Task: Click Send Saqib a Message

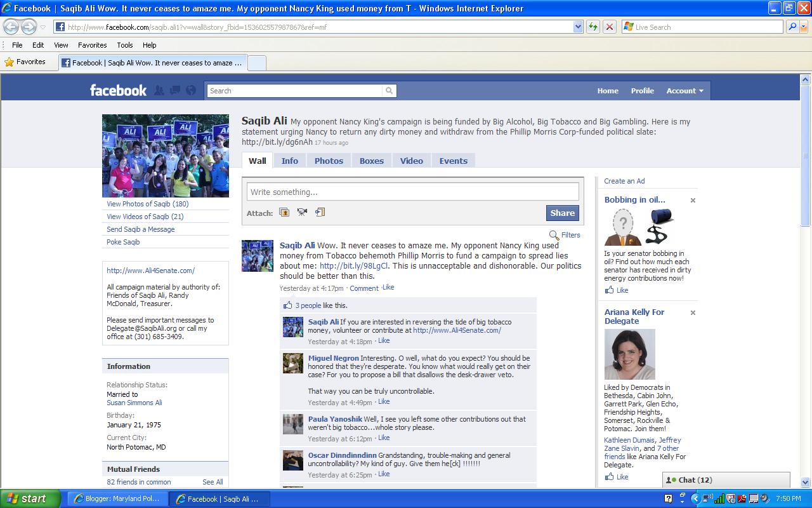Action: pyautogui.click(x=141, y=229)
